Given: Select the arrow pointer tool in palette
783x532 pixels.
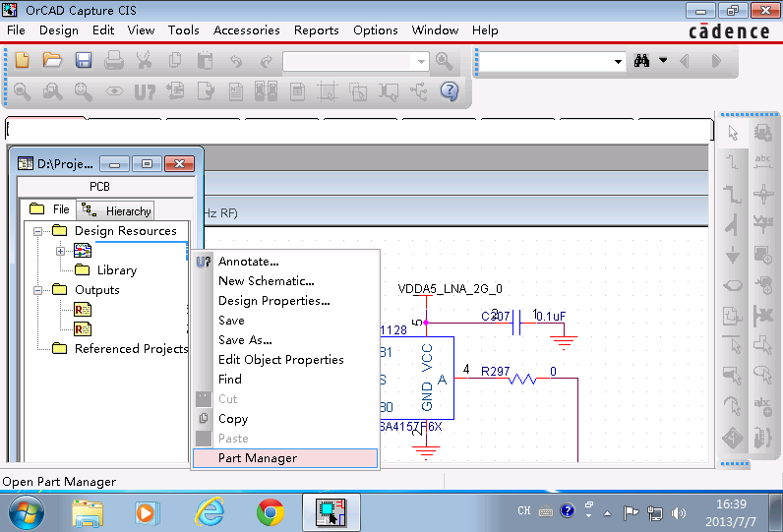Looking at the screenshot, I should [733, 133].
